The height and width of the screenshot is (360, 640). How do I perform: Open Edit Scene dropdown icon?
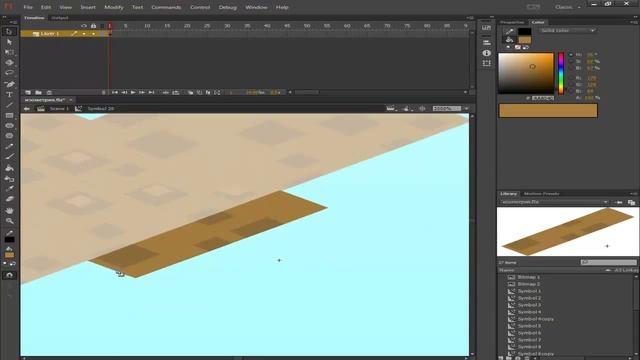point(391,109)
